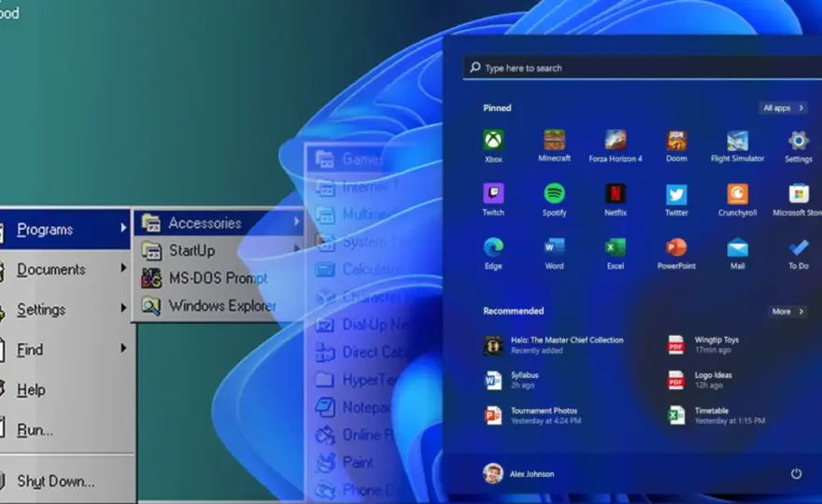Screen dimensions: 822x504
Task: Click the Type here to search field
Action: click(x=643, y=68)
